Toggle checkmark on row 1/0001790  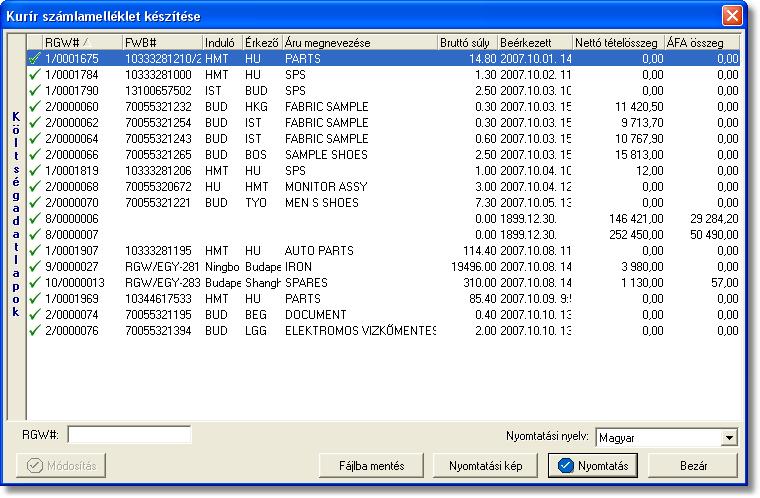click(34, 91)
